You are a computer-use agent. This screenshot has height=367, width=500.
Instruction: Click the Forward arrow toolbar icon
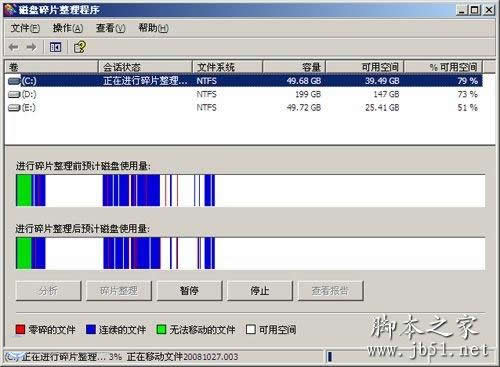pyautogui.click(x=31, y=47)
